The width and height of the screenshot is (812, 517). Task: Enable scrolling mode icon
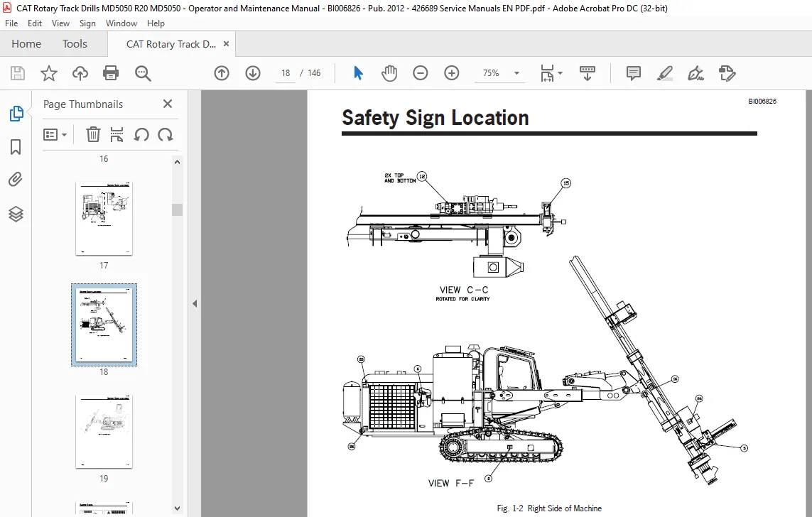(x=588, y=73)
